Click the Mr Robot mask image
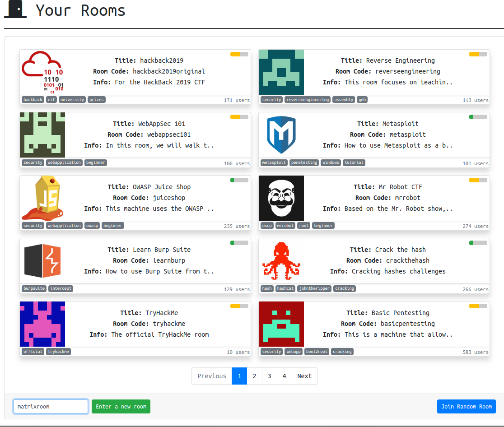This screenshot has height=427, width=504. coord(281,198)
